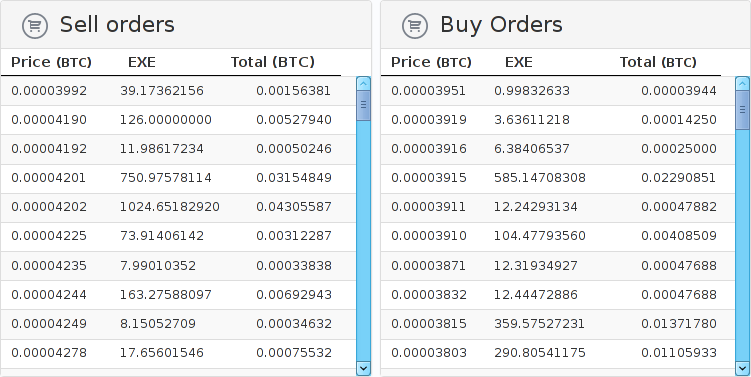Click the Buy Orders cart icon
Image resolution: width=751 pixels, height=377 pixels.
[415, 25]
